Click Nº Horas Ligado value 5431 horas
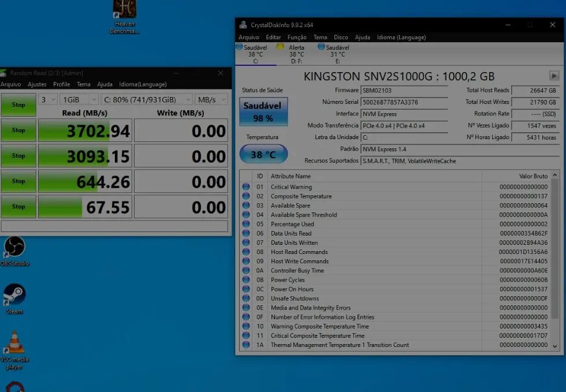Screen dimensions: 566x392 [x=535, y=137]
